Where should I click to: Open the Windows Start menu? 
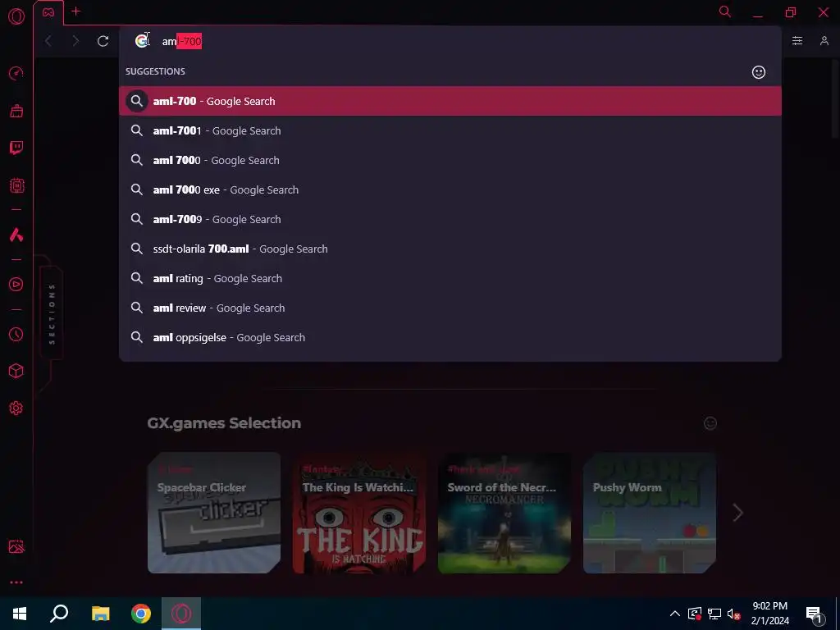[20, 614]
